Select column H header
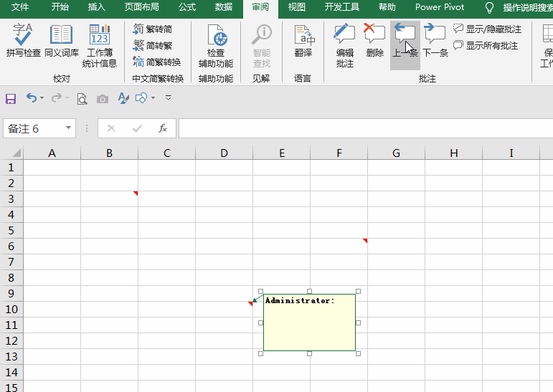This screenshot has height=392, width=553. coord(453,153)
